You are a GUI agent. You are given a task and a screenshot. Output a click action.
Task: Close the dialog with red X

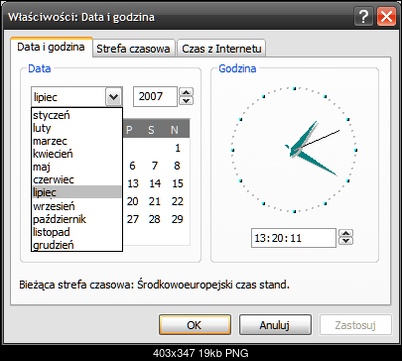pyautogui.click(x=387, y=16)
